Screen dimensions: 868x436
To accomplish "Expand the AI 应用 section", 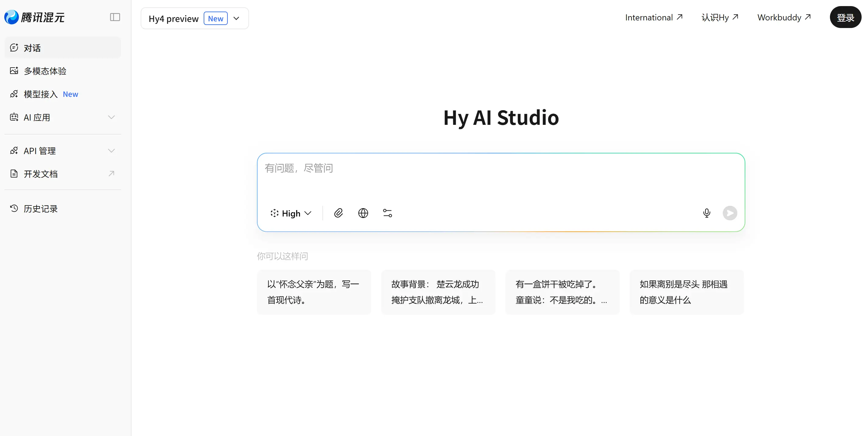I will pos(63,117).
